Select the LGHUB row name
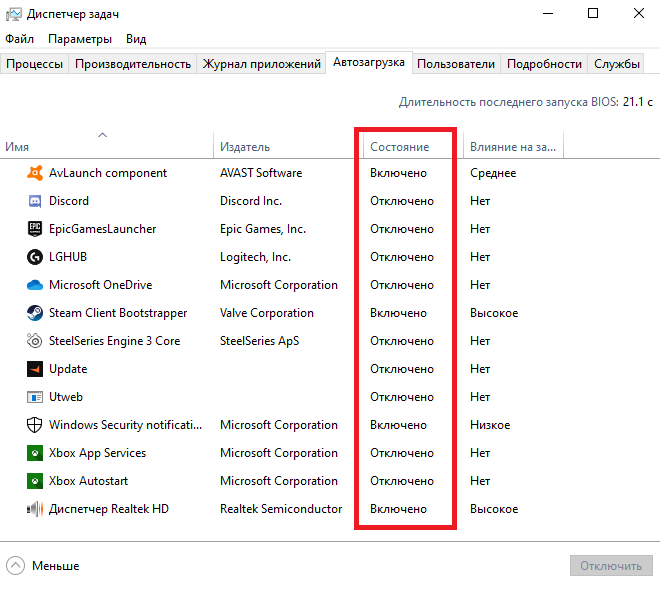The image size is (660, 589). point(68,257)
